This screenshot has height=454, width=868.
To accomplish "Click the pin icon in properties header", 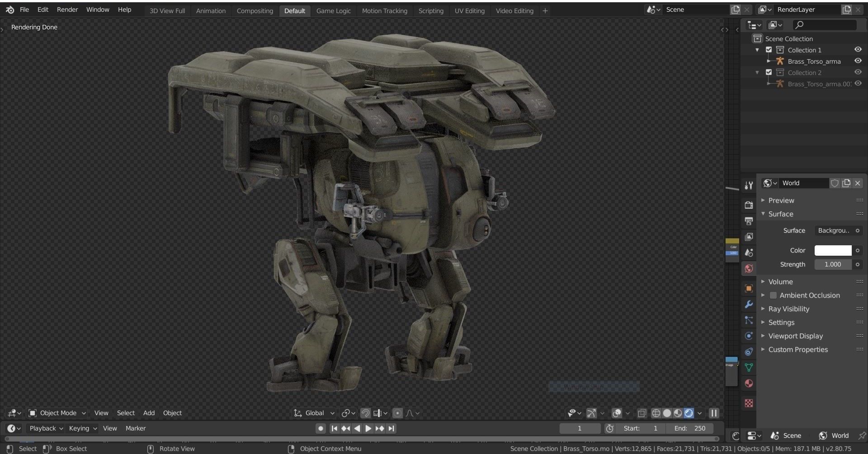I will click(862, 435).
